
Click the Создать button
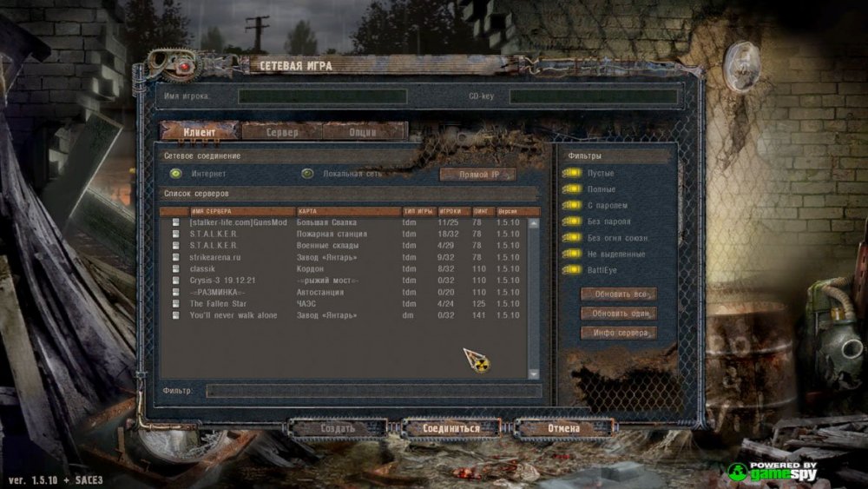pos(337,428)
